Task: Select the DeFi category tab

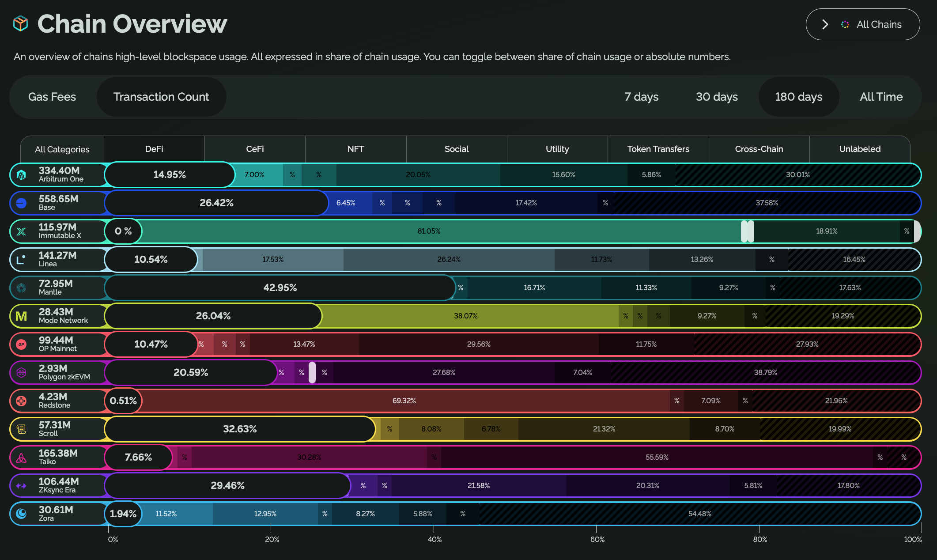Action: pyautogui.click(x=154, y=149)
